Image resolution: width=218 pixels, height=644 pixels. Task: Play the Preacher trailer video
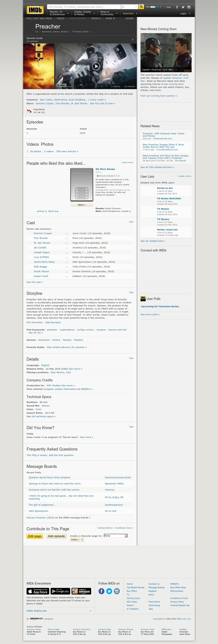point(96,66)
